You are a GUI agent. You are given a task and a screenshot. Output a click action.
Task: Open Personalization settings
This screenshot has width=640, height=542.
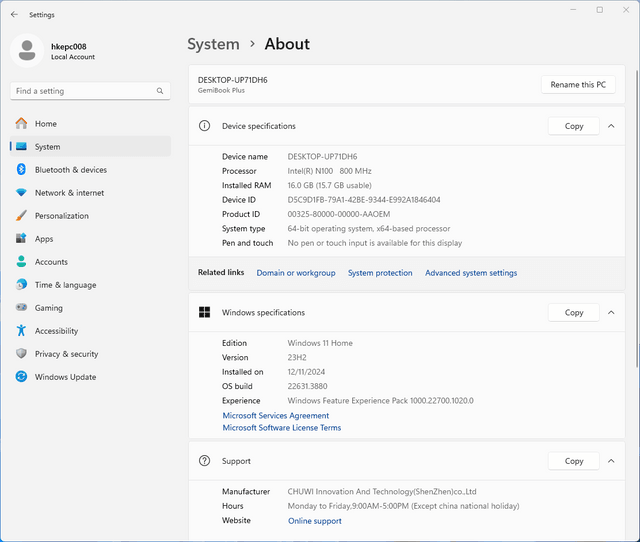[90, 215]
